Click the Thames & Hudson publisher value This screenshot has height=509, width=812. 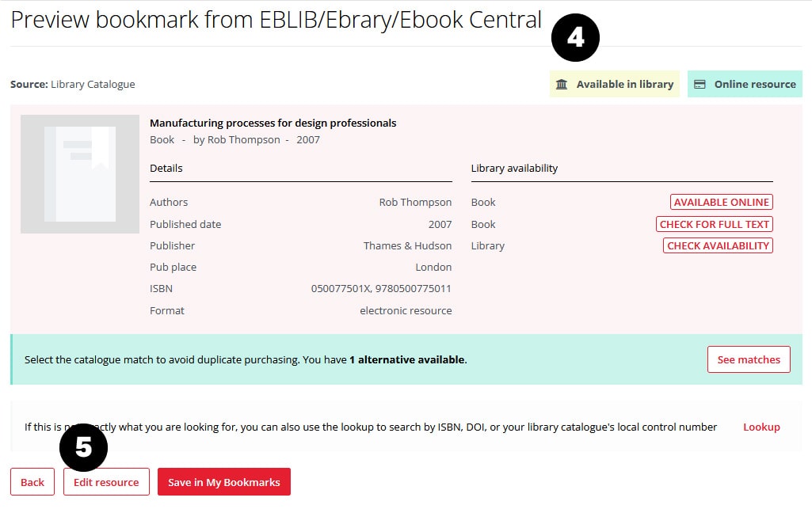tap(407, 245)
